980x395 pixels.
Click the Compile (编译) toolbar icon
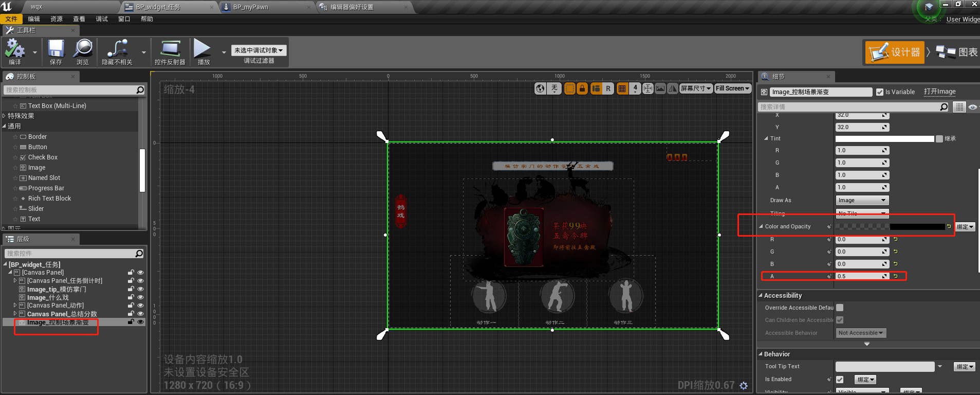coord(15,49)
